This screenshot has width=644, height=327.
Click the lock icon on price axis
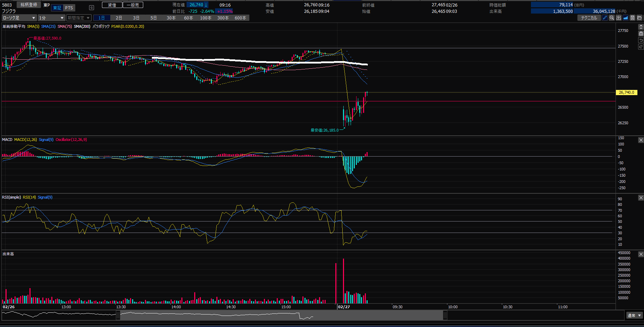(x=641, y=34)
